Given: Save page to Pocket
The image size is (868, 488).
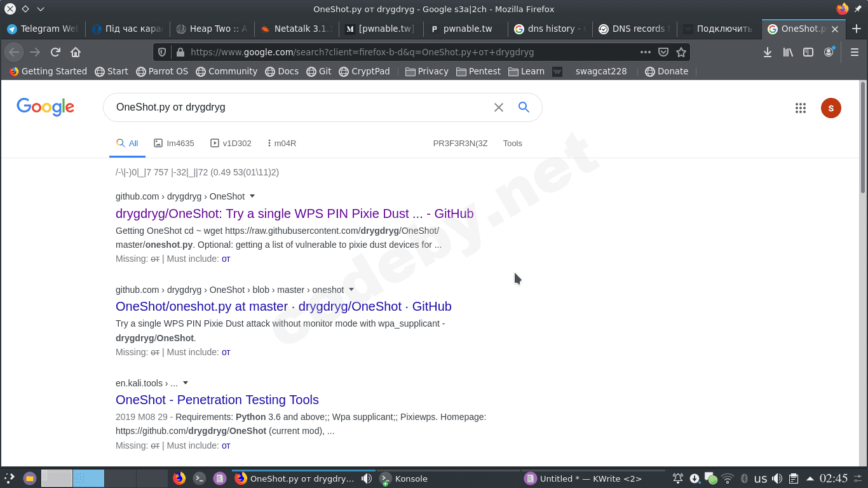Looking at the screenshot, I should pyautogui.click(x=663, y=52).
